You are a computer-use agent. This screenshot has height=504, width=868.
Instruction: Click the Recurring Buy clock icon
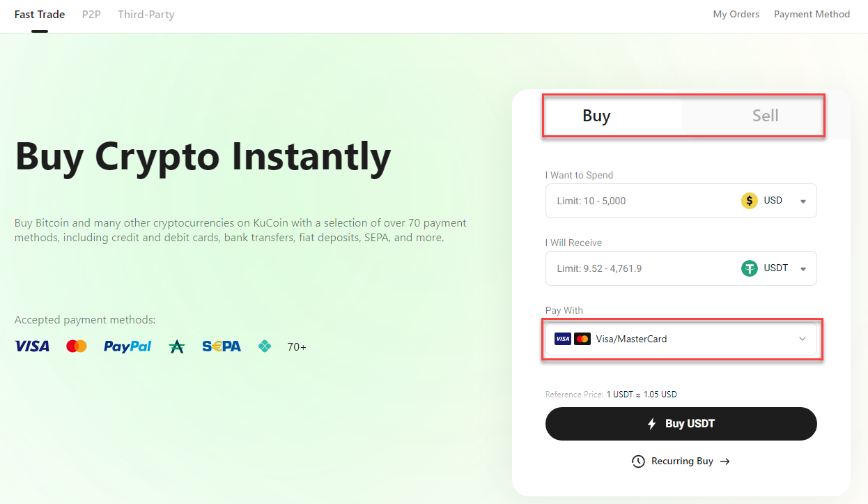pyautogui.click(x=638, y=461)
